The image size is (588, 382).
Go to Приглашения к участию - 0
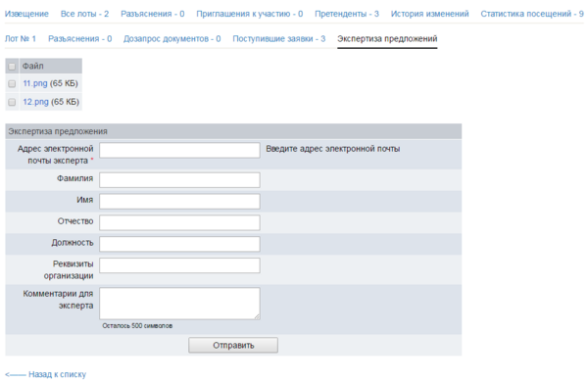click(x=250, y=14)
